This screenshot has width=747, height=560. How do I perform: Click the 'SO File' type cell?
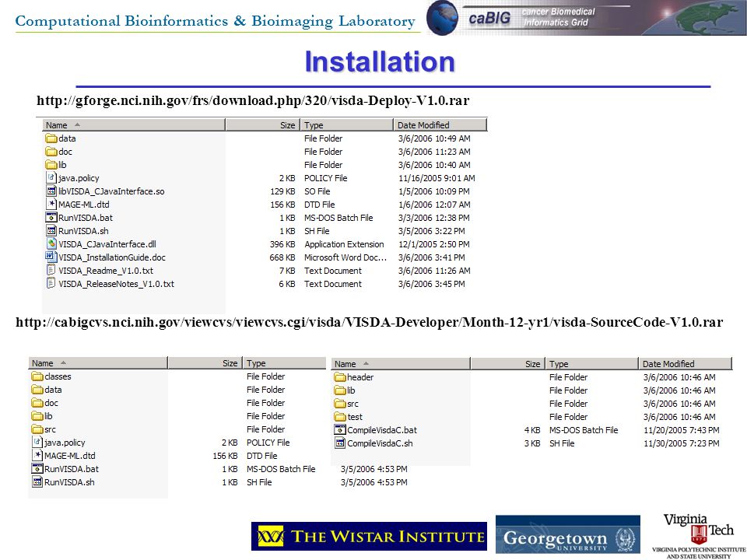point(317,191)
